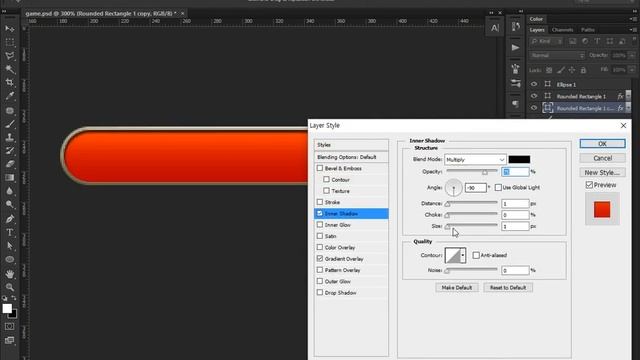The width and height of the screenshot is (640, 360).
Task: Open the Normal blending mode dropdown
Action: [x=557, y=55]
